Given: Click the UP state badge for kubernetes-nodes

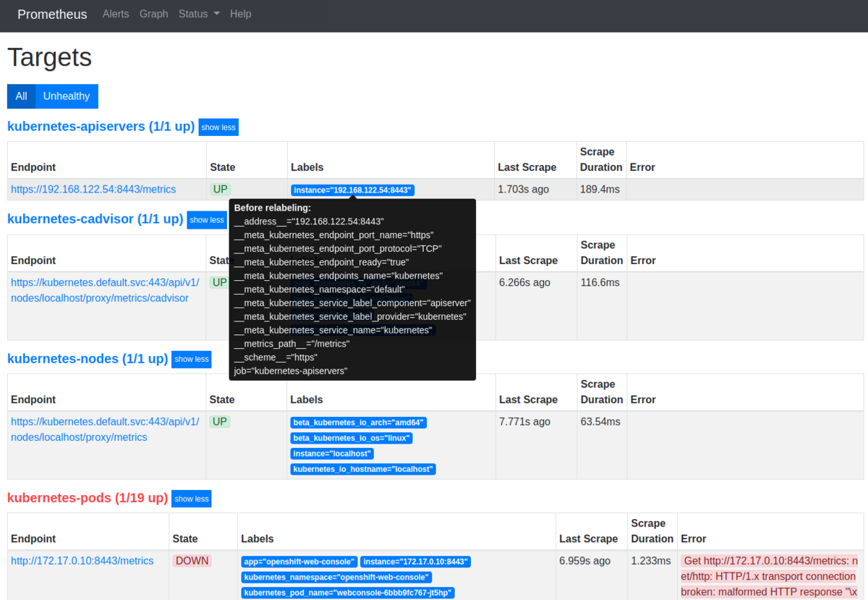Looking at the screenshot, I should (x=220, y=422).
